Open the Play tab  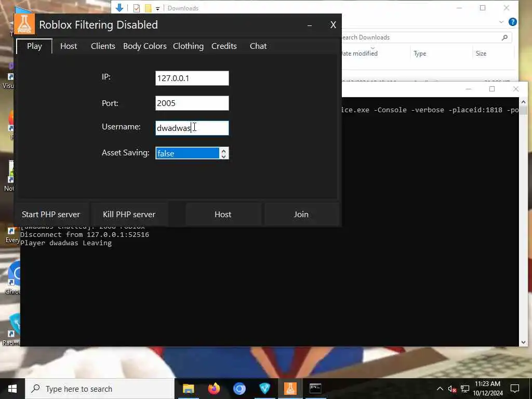point(34,46)
